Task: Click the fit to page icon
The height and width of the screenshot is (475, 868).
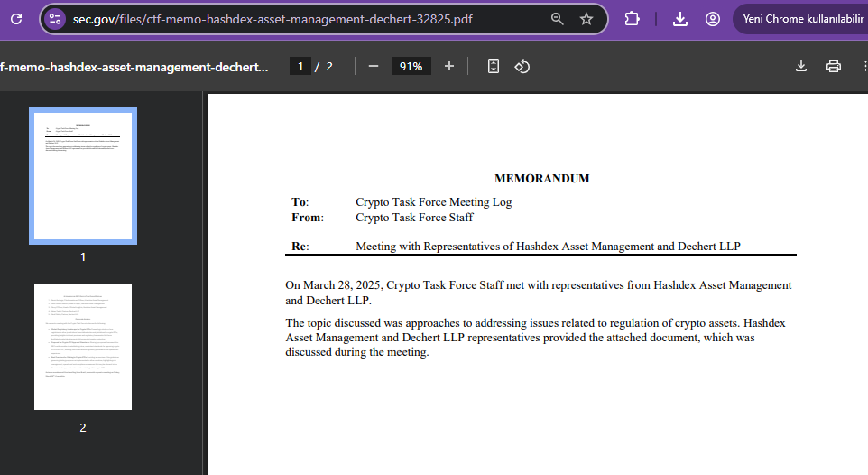Action: click(x=494, y=67)
